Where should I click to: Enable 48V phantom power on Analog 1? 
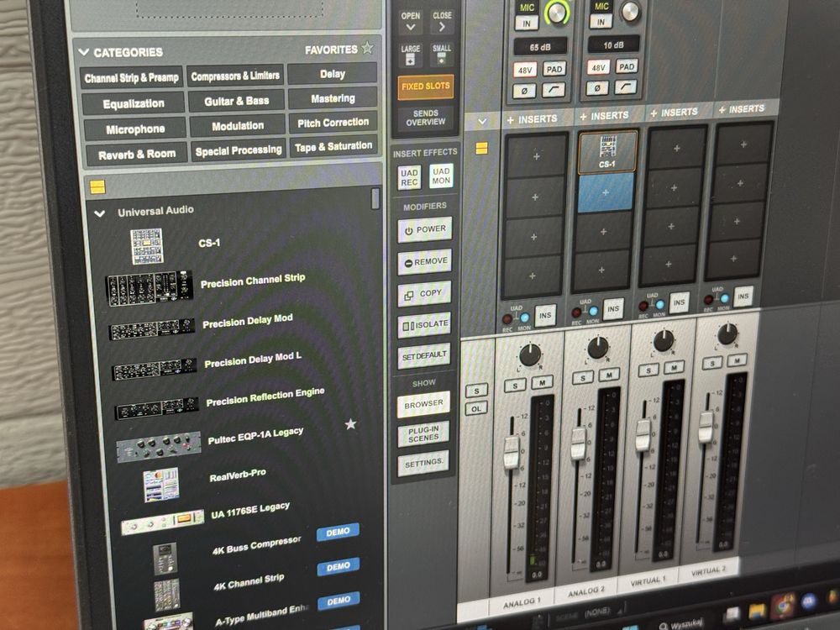(525, 71)
